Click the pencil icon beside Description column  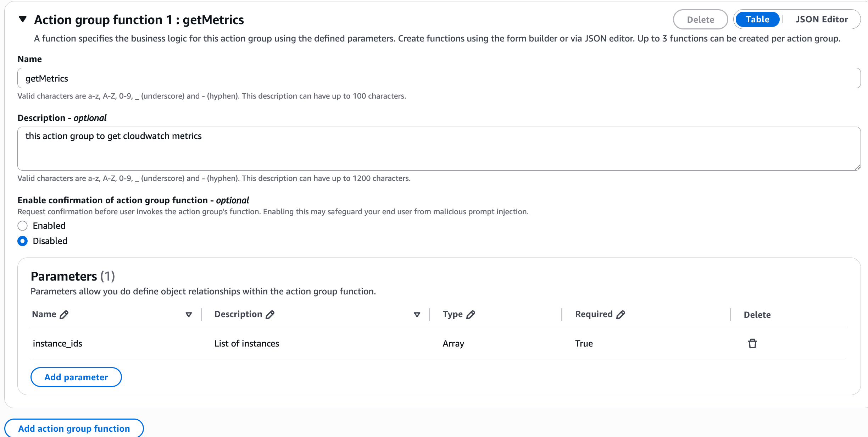[270, 315]
